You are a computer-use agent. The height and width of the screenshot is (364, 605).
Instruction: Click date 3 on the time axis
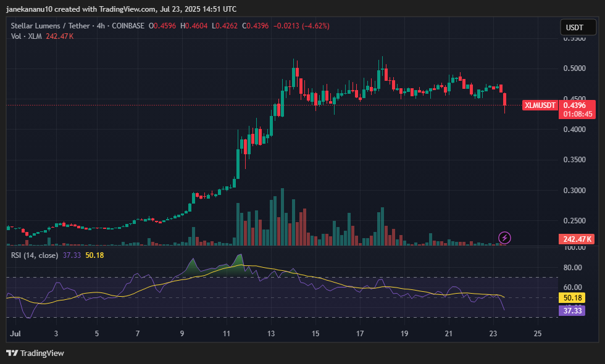(56, 334)
